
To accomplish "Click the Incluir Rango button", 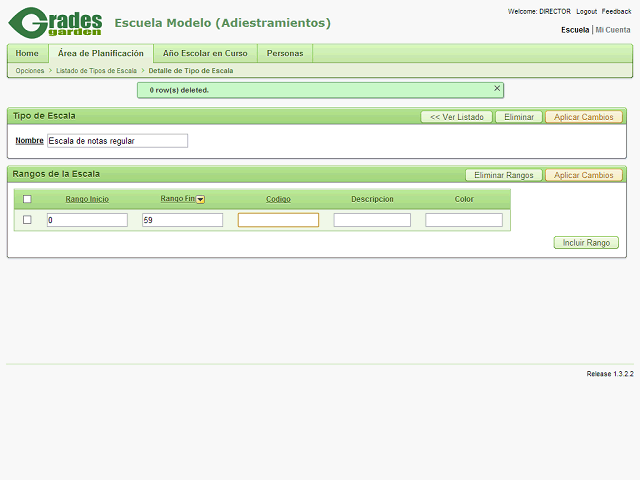I will click(586, 242).
